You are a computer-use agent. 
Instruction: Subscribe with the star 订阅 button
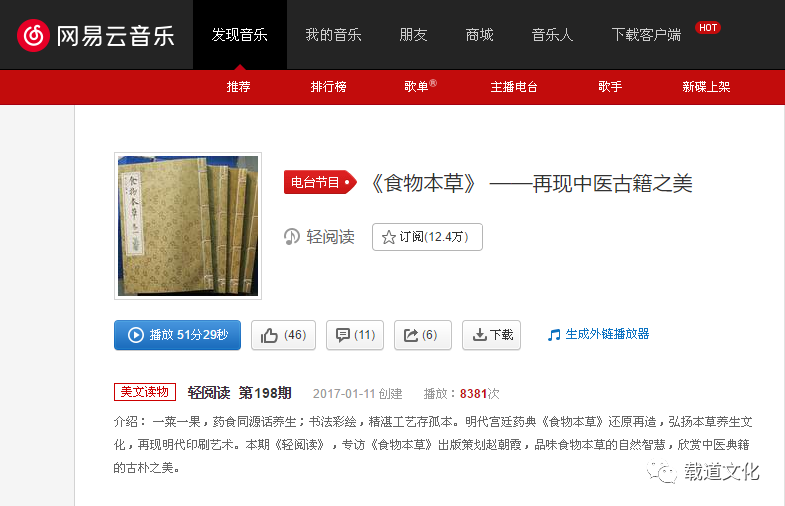click(427, 237)
